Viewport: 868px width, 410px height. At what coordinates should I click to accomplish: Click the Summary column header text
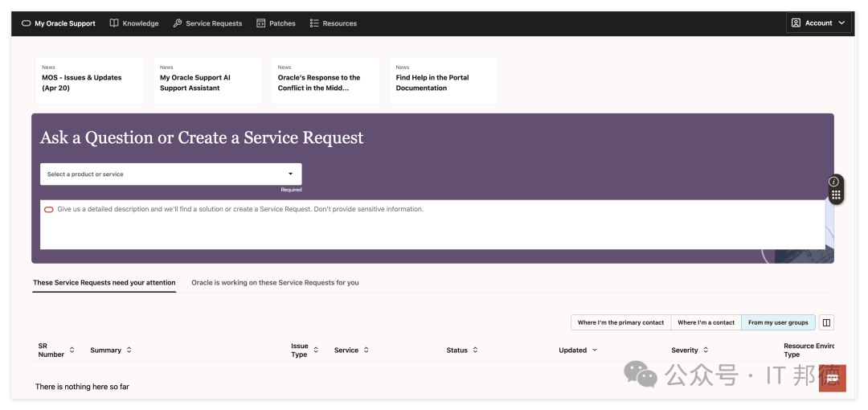pos(106,351)
